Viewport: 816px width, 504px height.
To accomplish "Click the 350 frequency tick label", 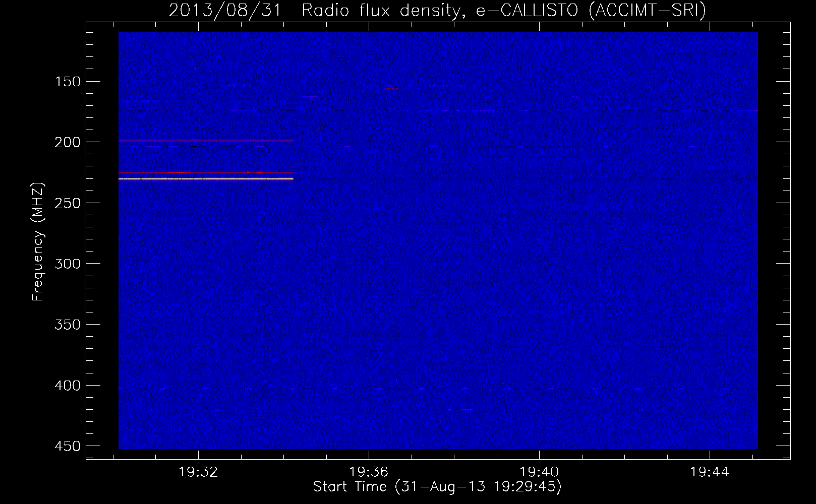I will (67, 325).
